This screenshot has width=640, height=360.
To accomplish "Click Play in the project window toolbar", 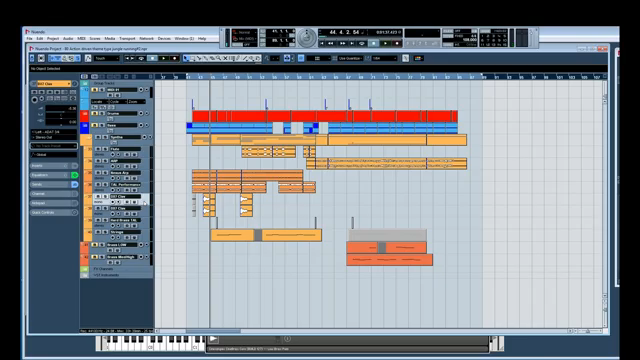I will click(164, 58).
